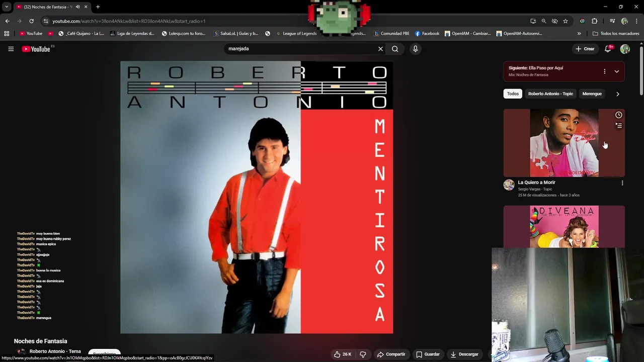Add La Quiero a Morir to queue
This screenshot has height=362, width=644.
coord(618,126)
